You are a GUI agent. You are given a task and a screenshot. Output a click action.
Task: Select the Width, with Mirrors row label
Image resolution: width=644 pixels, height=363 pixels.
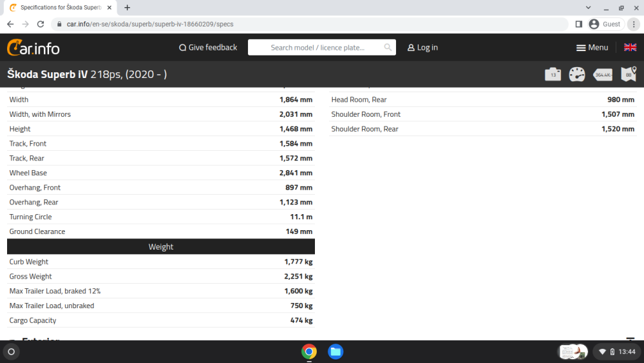40,114
